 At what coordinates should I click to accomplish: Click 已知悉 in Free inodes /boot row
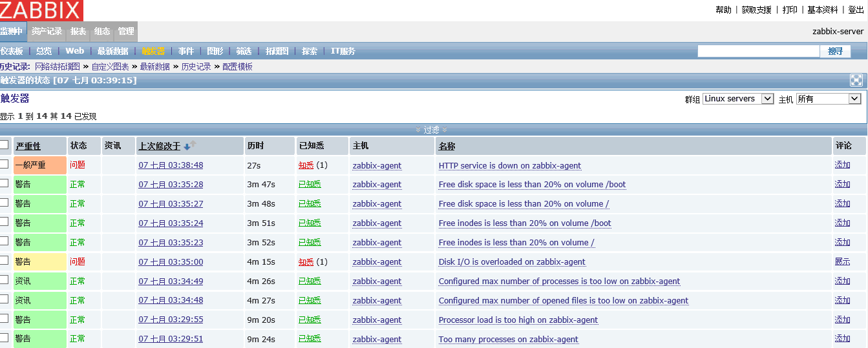pos(310,223)
